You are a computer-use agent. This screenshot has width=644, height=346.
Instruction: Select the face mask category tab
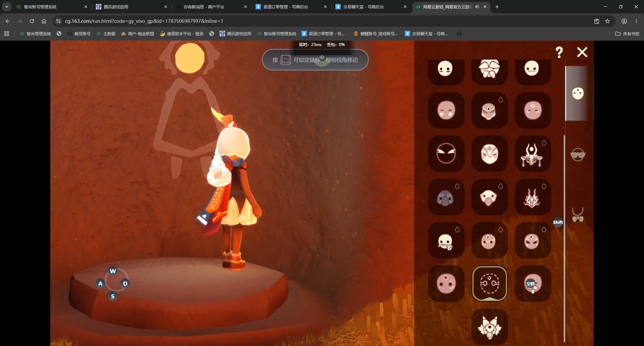tap(578, 93)
